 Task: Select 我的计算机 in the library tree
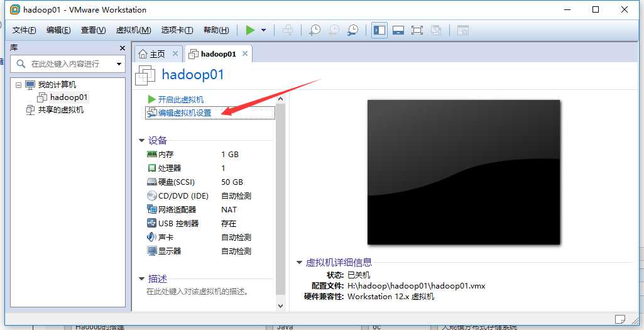[x=57, y=85]
